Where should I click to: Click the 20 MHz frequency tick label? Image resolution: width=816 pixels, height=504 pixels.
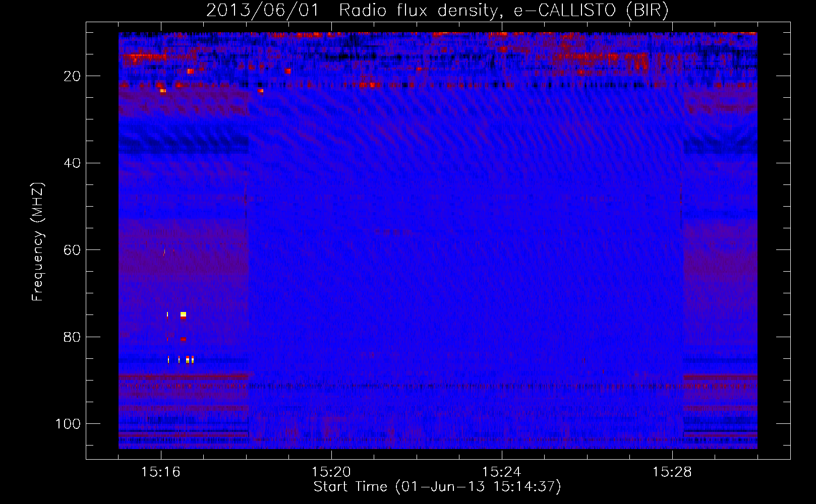[x=73, y=76]
